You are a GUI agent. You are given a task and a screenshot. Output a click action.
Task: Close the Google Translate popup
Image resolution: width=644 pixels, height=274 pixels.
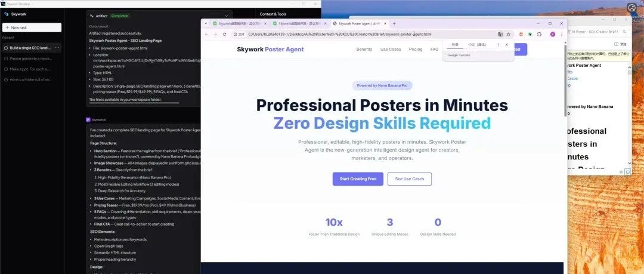[506, 44]
